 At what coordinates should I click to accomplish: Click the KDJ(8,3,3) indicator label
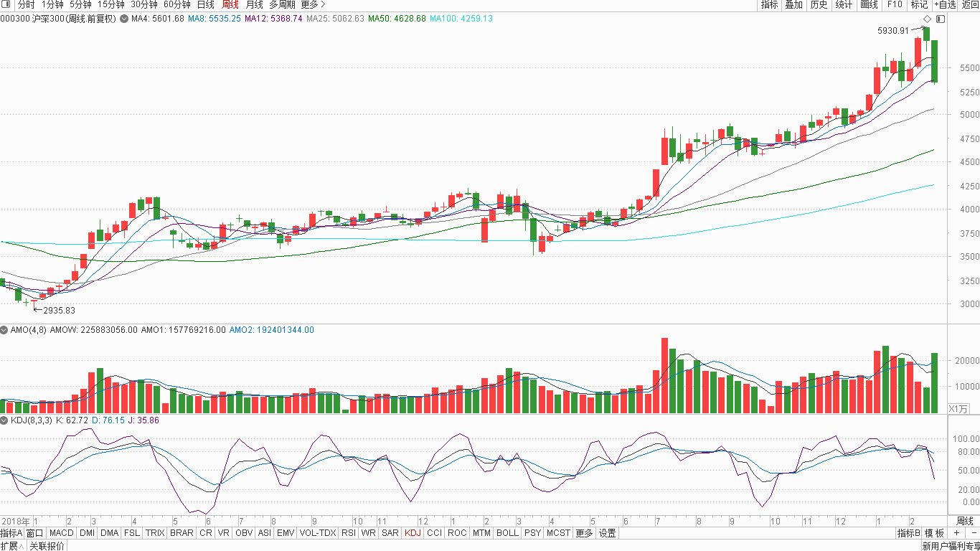(x=32, y=420)
